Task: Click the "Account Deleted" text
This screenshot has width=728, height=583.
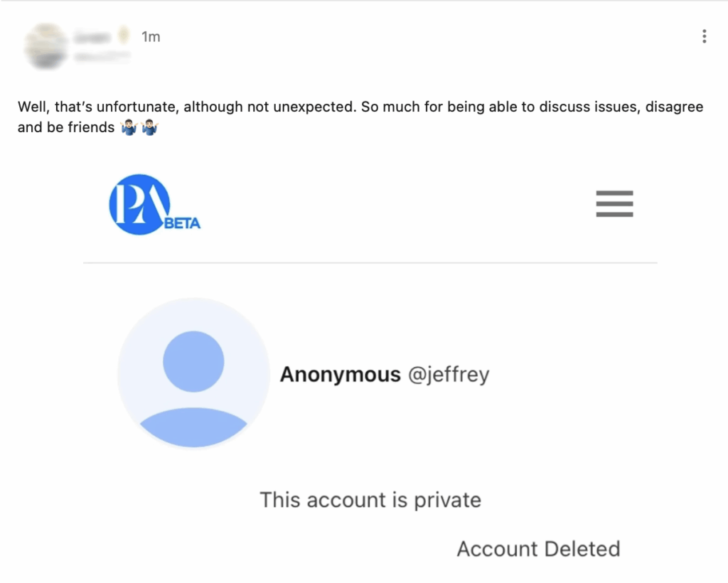Action: [x=538, y=549]
